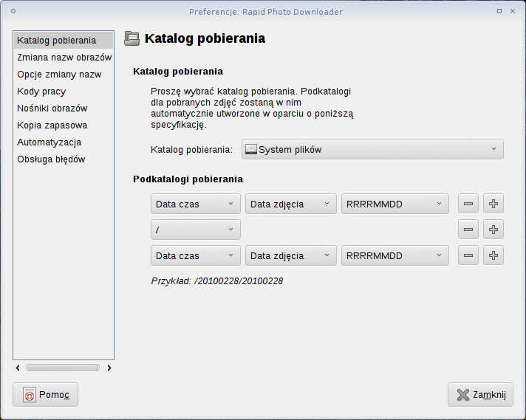Click the drive icon in System plików selector
Viewport: 526px width, 420px height.
click(251, 149)
